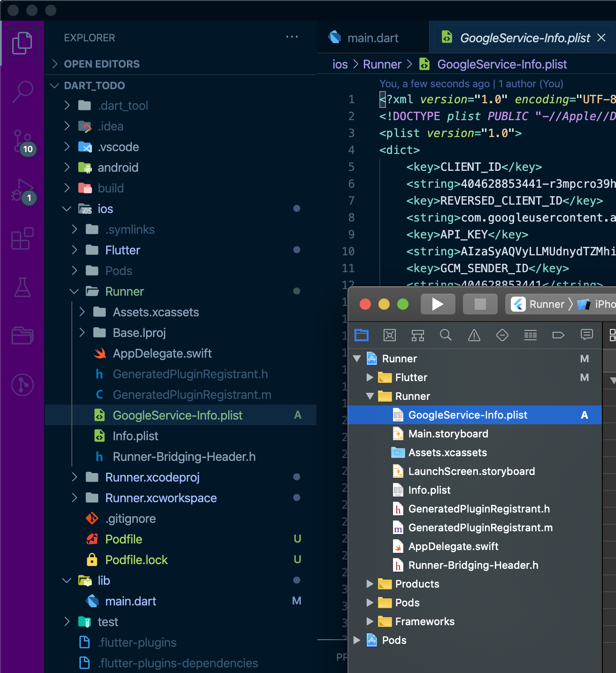This screenshot has height=673, width=616.
Task: Open GeneratedPluginRegistrant.h in VS Code Explorer
Action: click(181, 374)
